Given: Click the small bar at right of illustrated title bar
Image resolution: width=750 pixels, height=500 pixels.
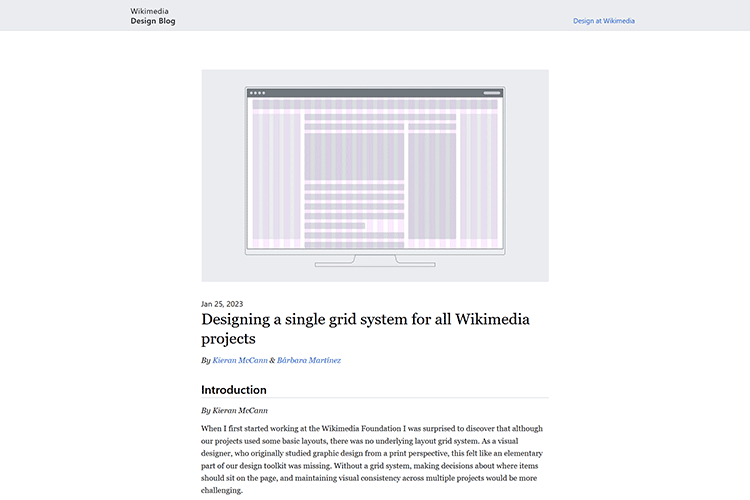Looking at the screenshot, I should point(491,93).
